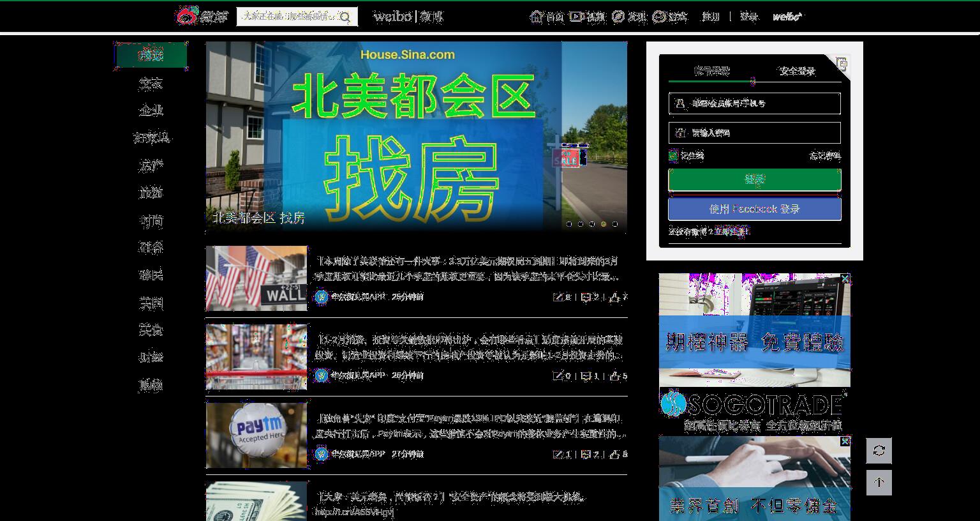Select 企业 in the left category menu
The height and width of the screenshot is (521, 980).
click(151, 110)
